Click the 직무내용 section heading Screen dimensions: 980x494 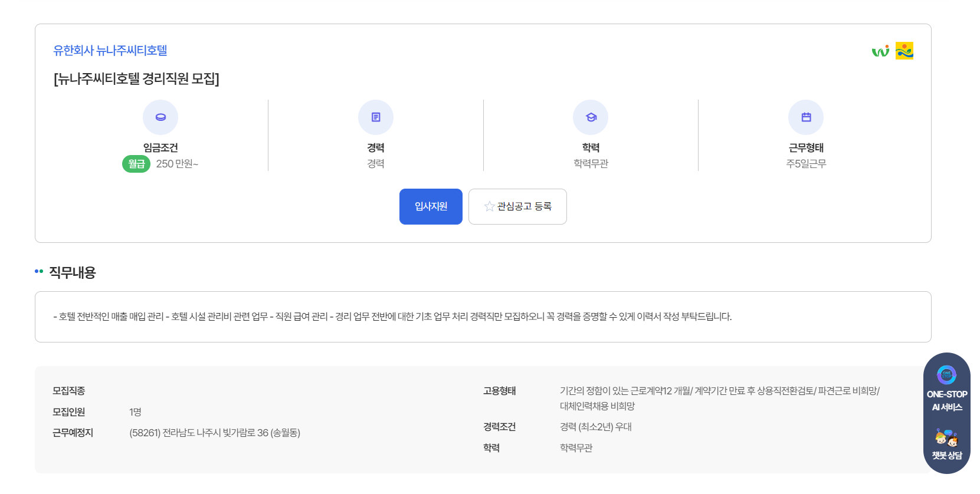(x=72, y=272)
